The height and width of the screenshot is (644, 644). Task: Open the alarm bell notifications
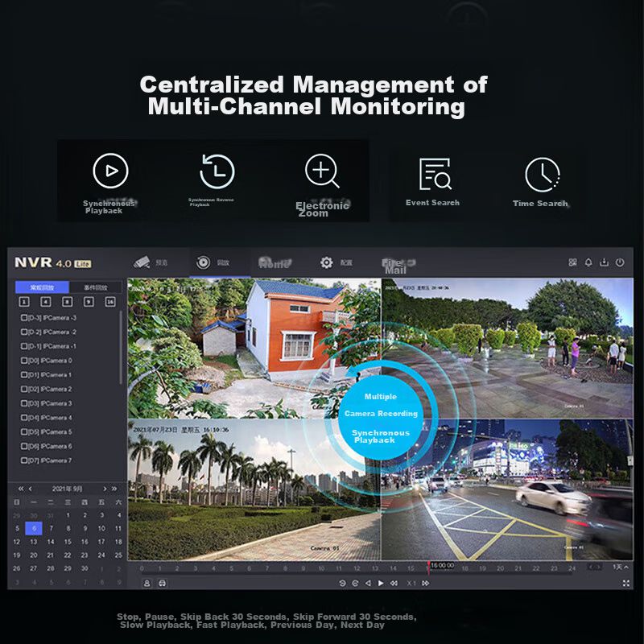pos(588,262)
